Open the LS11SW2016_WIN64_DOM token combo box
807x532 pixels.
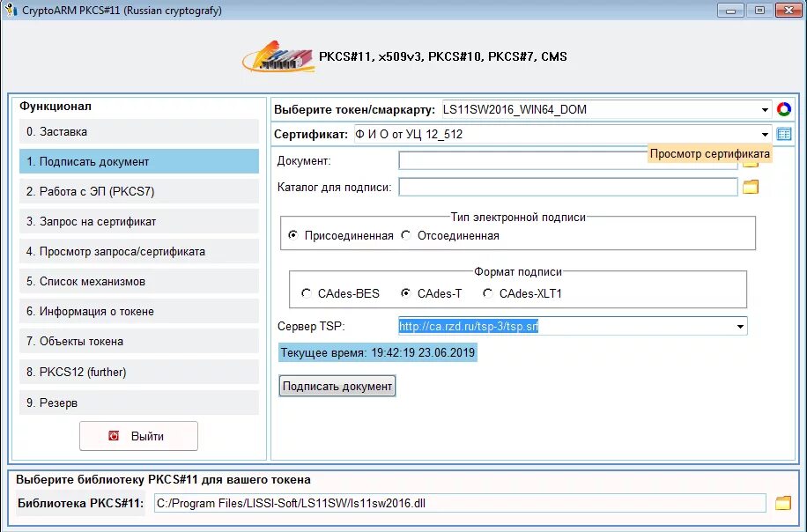click(x=607, y=109)
